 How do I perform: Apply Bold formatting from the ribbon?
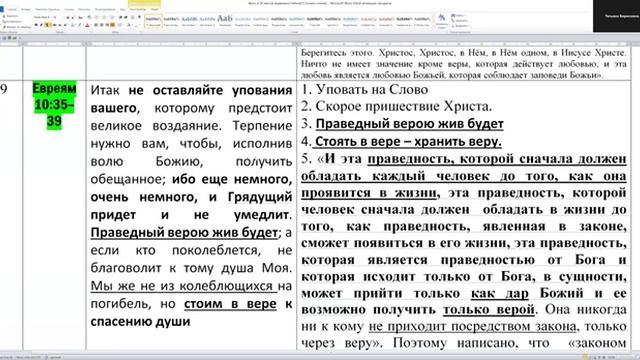click(36, 25)
